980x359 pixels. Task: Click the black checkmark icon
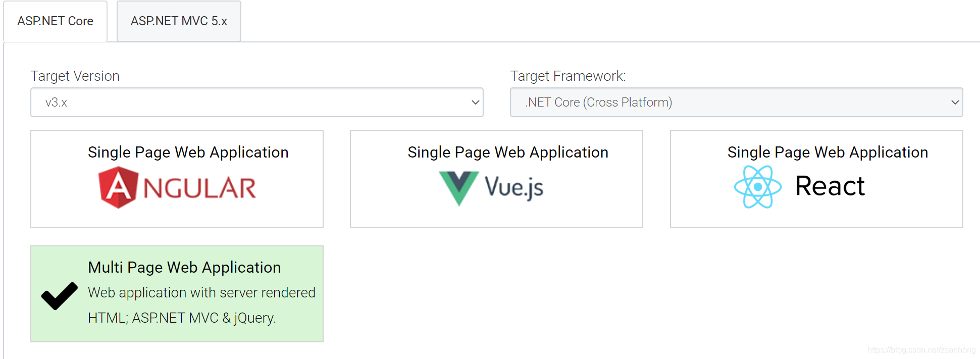(60, 296)
